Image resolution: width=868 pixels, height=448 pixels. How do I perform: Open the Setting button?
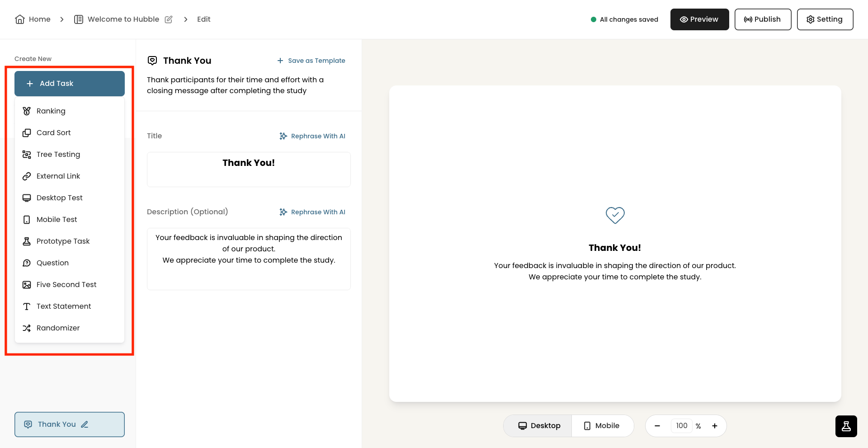click(x=825, y=19)
